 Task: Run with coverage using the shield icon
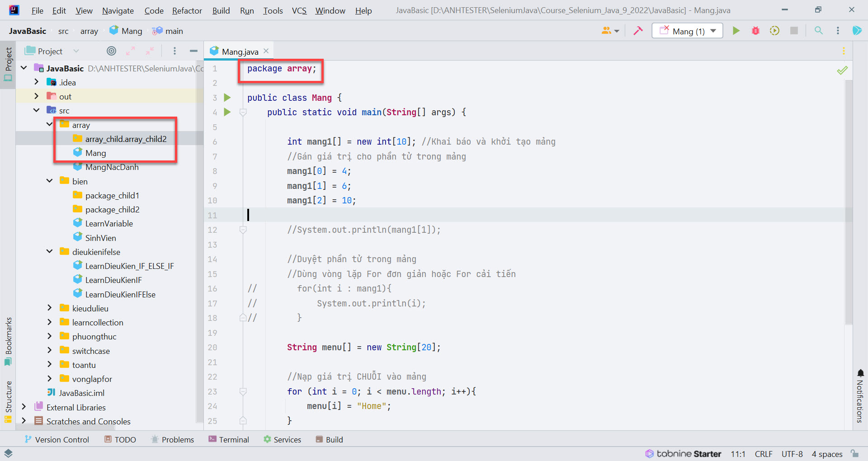(x=775, y=31)
